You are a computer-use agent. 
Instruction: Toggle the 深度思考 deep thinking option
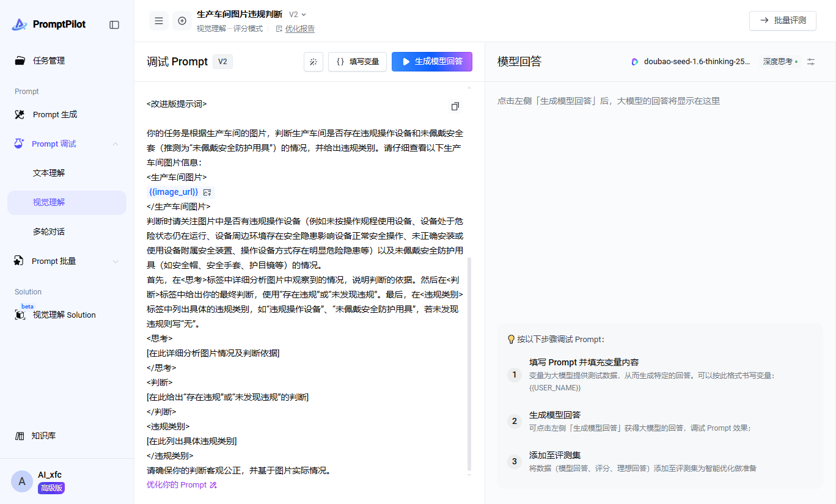coord(780,62)
